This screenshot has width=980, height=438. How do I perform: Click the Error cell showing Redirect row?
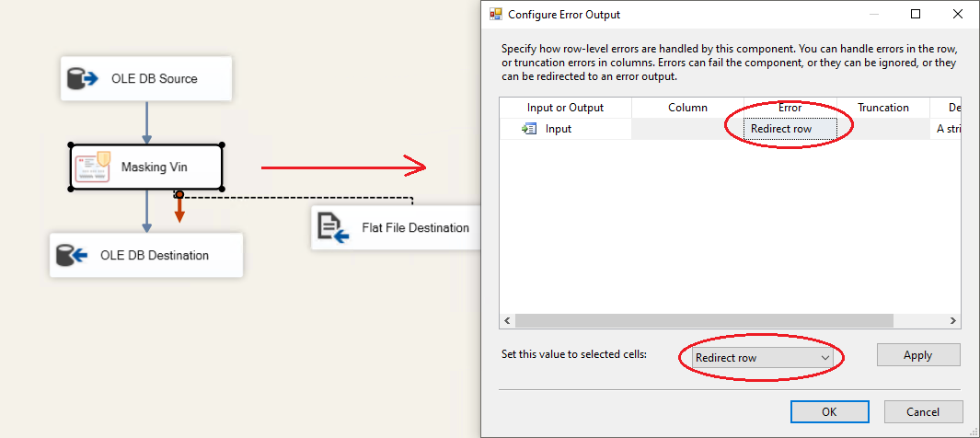pyautogui.click(x=790, y=129)
